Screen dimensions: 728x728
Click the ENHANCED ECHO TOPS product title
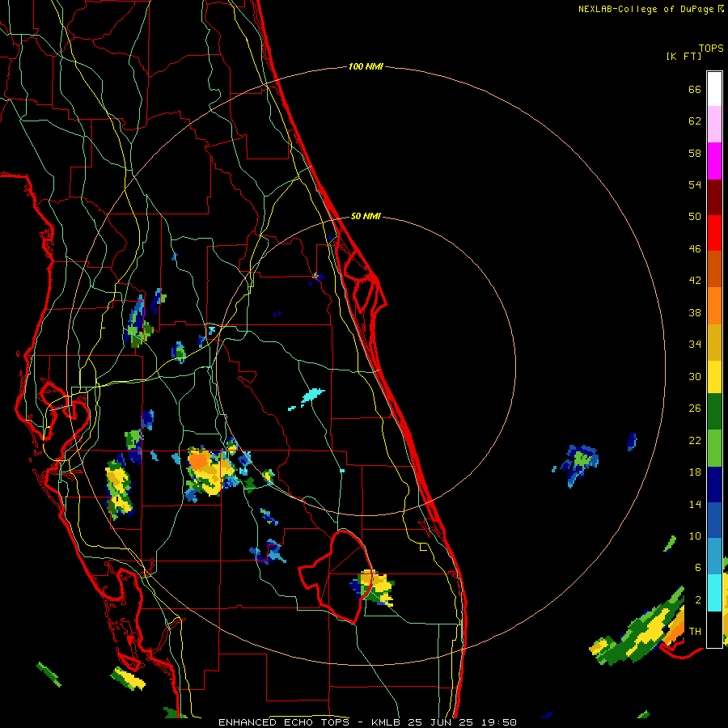pyautogui.click(x=284, y=722)
